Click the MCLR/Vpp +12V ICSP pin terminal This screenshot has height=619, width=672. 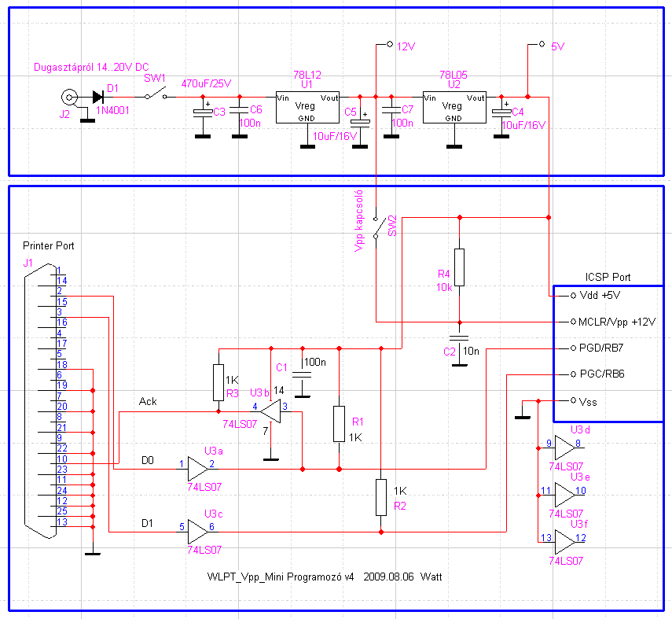(573, 322)
